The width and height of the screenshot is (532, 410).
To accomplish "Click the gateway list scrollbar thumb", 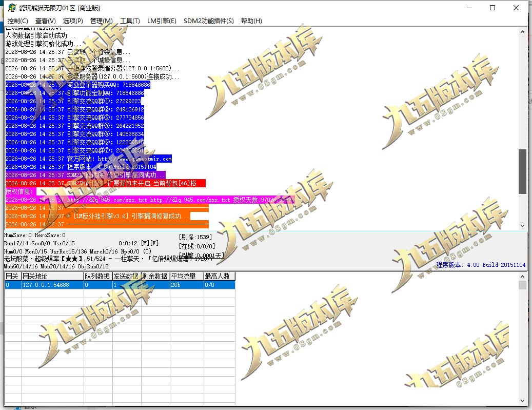I will [522, 285].
